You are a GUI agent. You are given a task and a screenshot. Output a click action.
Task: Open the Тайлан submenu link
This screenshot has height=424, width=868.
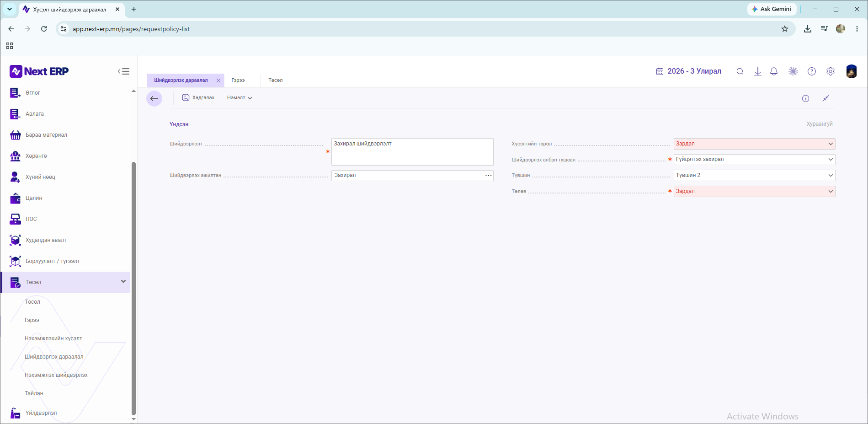pyautogui.click(x=34, y=393)
